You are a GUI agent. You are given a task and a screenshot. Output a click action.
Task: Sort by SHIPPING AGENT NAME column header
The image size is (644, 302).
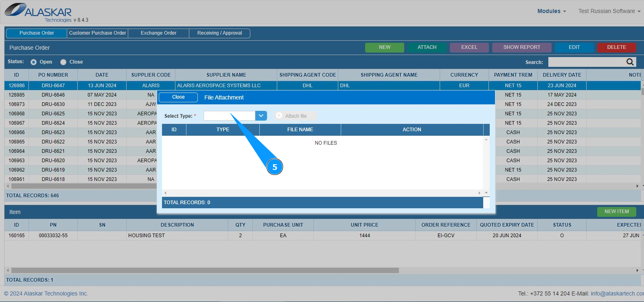coord(389,75)
